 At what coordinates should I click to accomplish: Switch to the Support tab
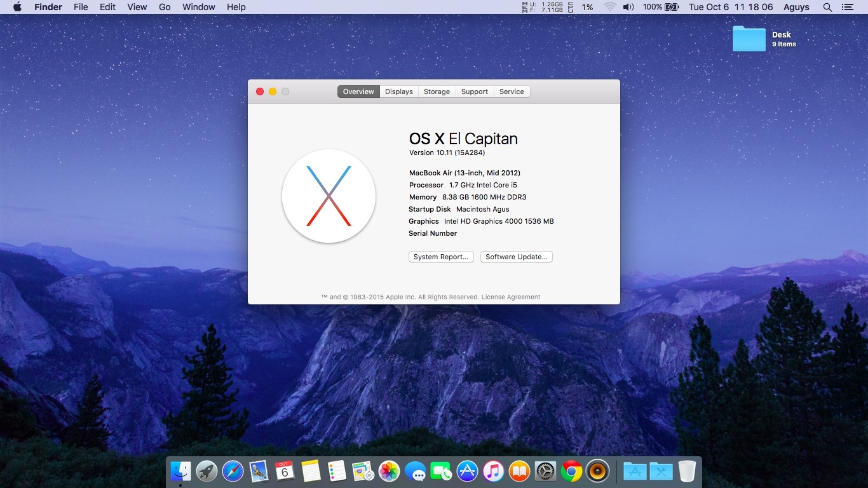click(475, 91)
